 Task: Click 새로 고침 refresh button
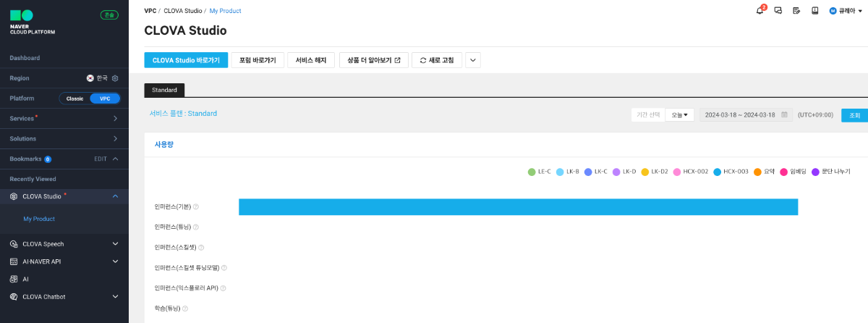437,60
